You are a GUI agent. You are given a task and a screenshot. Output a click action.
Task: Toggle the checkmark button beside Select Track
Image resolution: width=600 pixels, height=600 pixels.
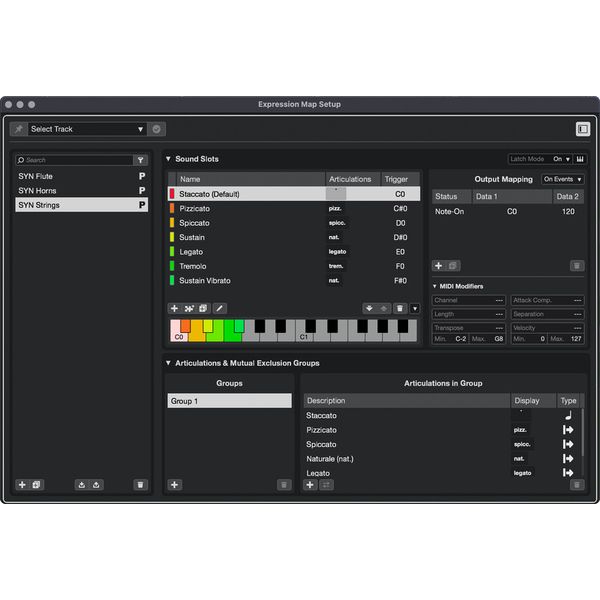[x=157, y=129]
